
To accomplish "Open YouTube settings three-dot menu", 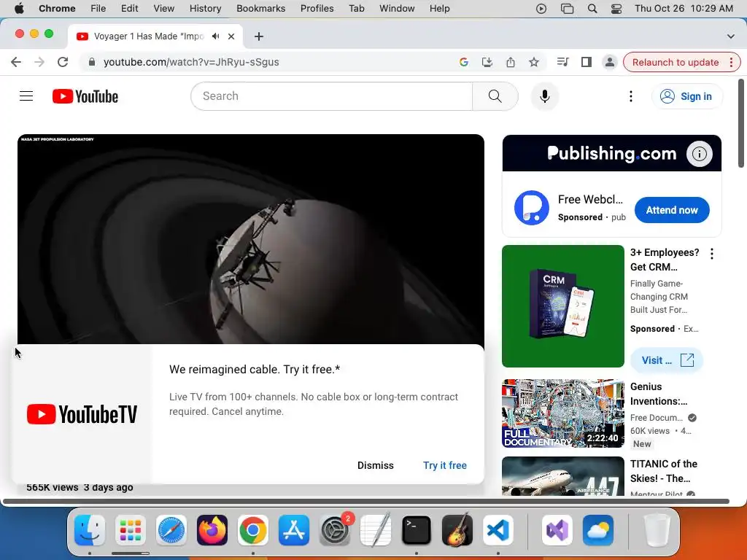I will point(631,96).
